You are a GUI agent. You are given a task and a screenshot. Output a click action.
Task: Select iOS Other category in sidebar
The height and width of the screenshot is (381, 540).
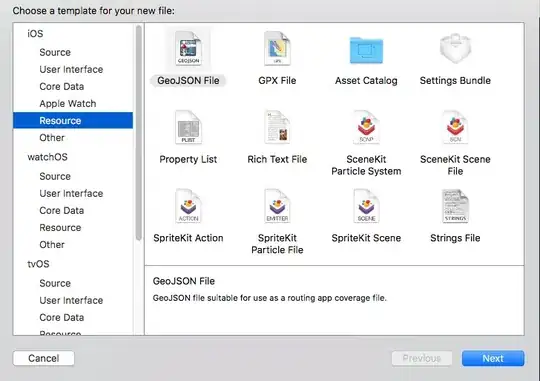point(52,138)
